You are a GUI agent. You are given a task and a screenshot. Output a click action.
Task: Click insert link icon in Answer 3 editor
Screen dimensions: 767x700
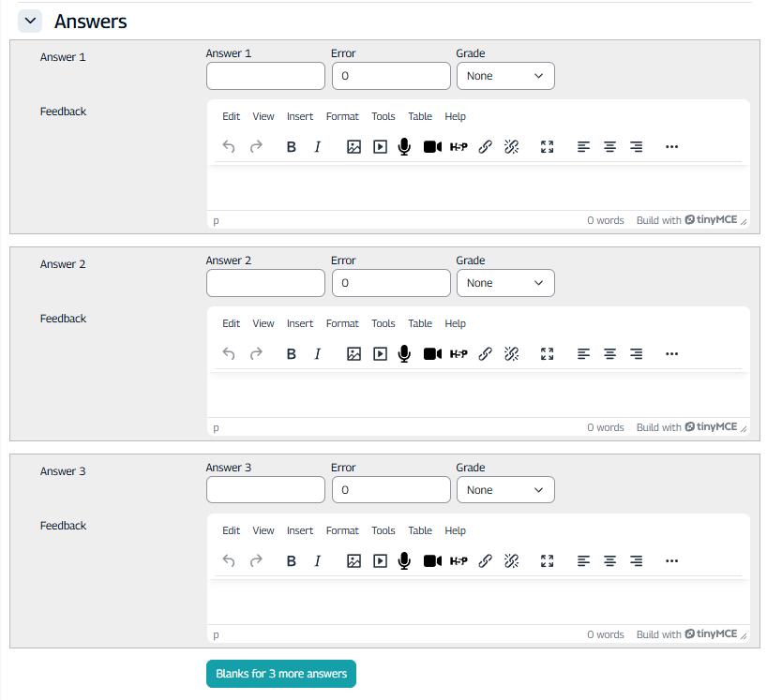tap(485, 561)
